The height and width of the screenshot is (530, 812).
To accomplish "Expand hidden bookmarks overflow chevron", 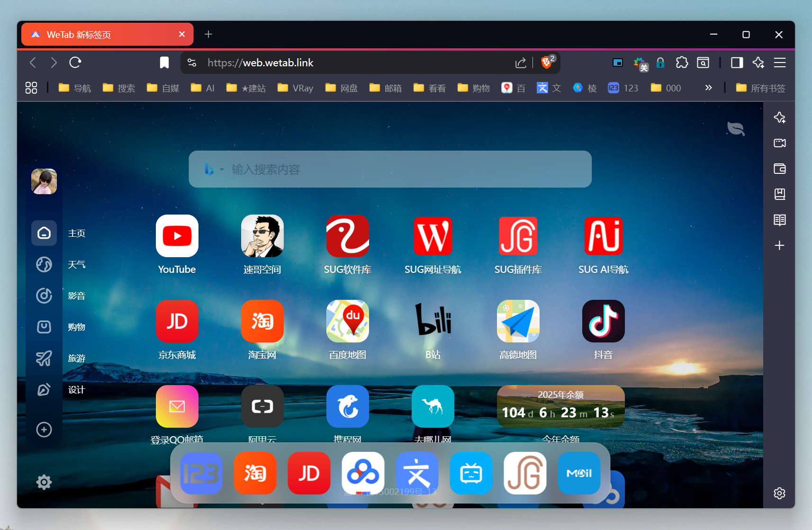I will tap(708, 88).
